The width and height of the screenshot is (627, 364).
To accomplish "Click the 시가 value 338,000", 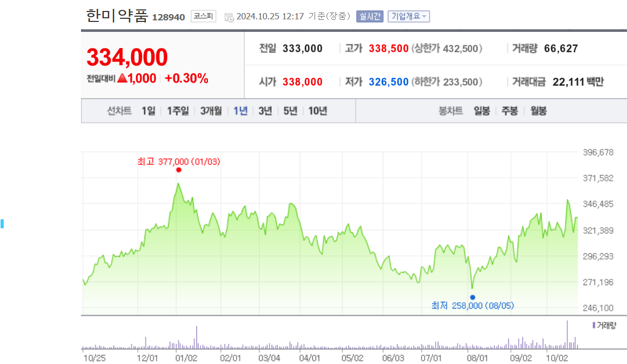I will pyautogui.click(x=303, y=82).
